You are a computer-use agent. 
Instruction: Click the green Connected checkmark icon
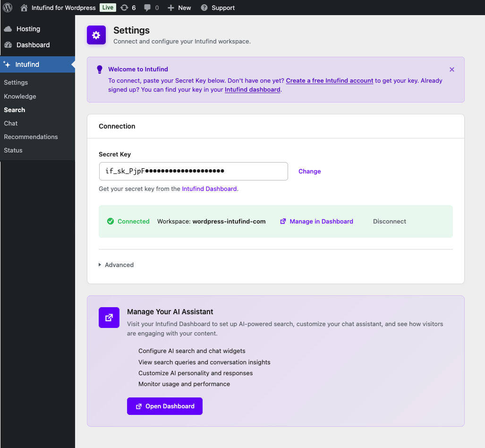click(x=111, y=221)
